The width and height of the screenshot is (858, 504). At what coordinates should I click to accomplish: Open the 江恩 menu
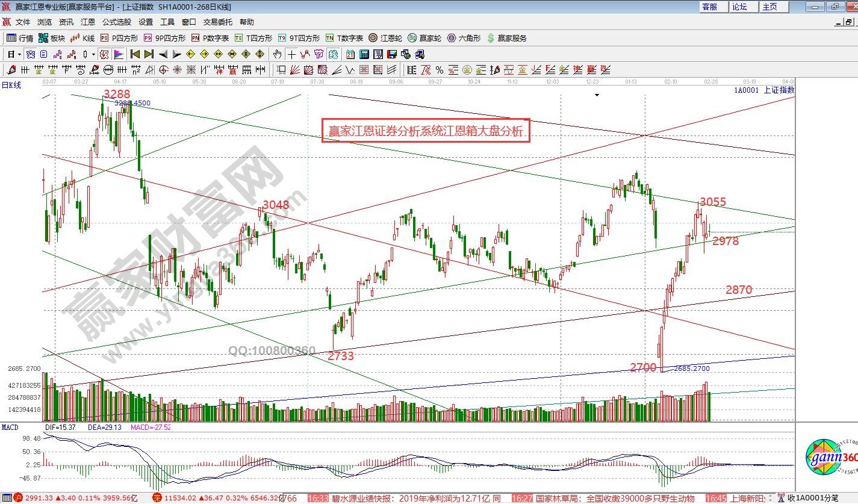(88, 22)
